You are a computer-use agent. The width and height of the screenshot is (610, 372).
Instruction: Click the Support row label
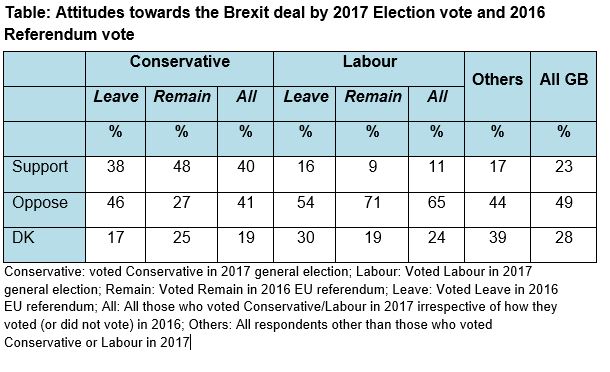[x=40, y=167]
